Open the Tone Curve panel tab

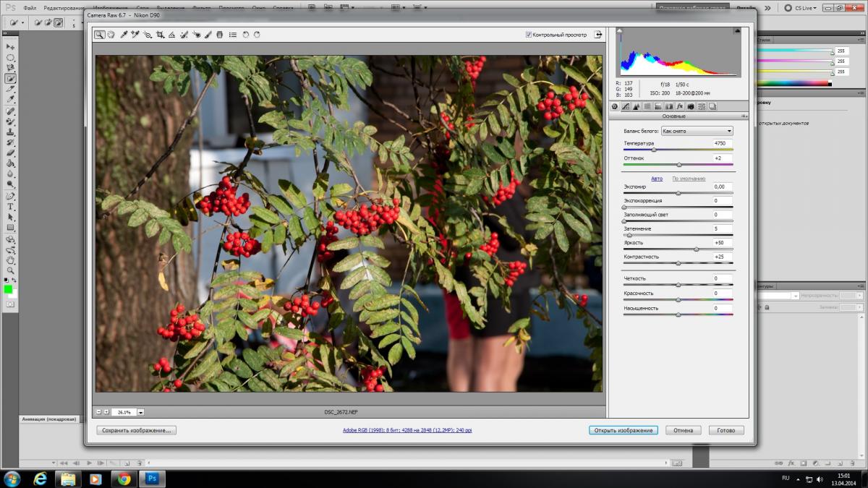pos(626,106)
